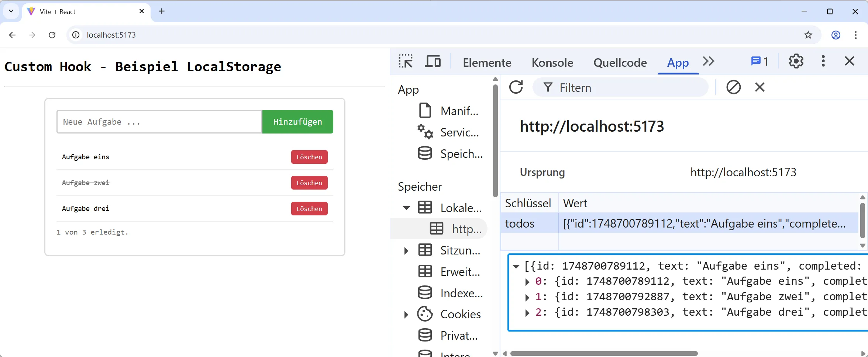Expand array item 0 Aufgabe eins
This screenshot has height=357, width=868.
(x=527, y=282)
